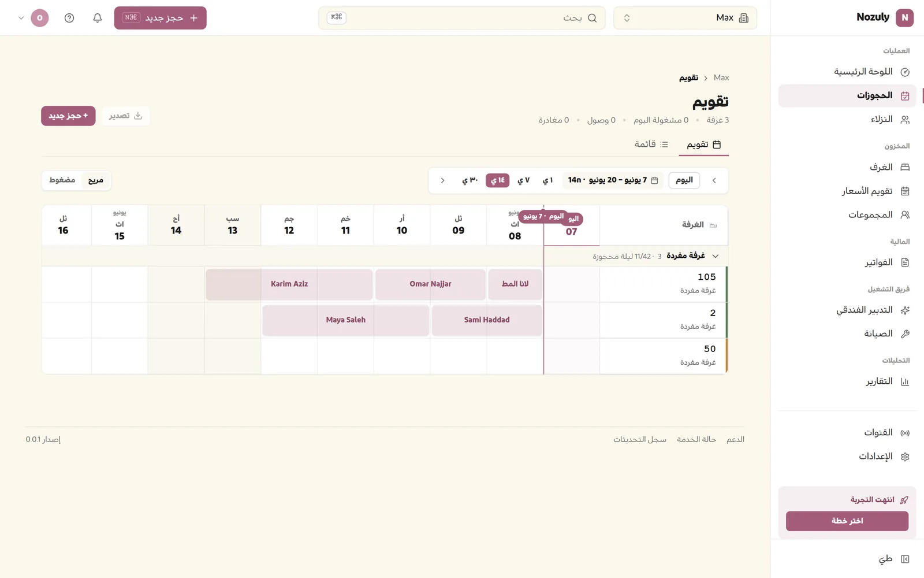Select the ١٤ ي range
924x578 pixels.
click(x=498, y=180)
